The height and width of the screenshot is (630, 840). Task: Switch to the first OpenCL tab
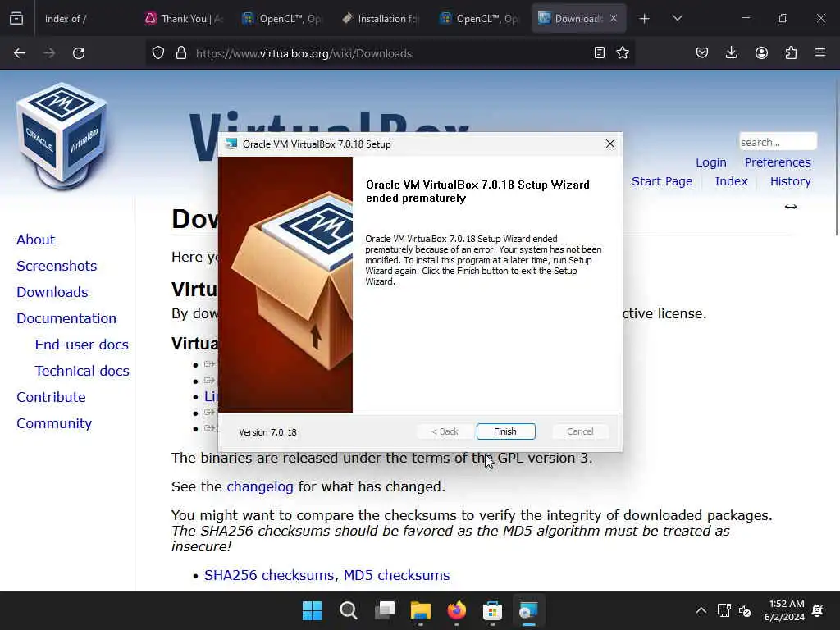[283, 19]
